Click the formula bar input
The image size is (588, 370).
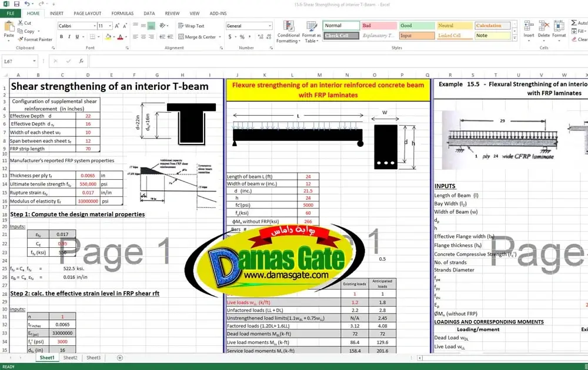point(338,61)
